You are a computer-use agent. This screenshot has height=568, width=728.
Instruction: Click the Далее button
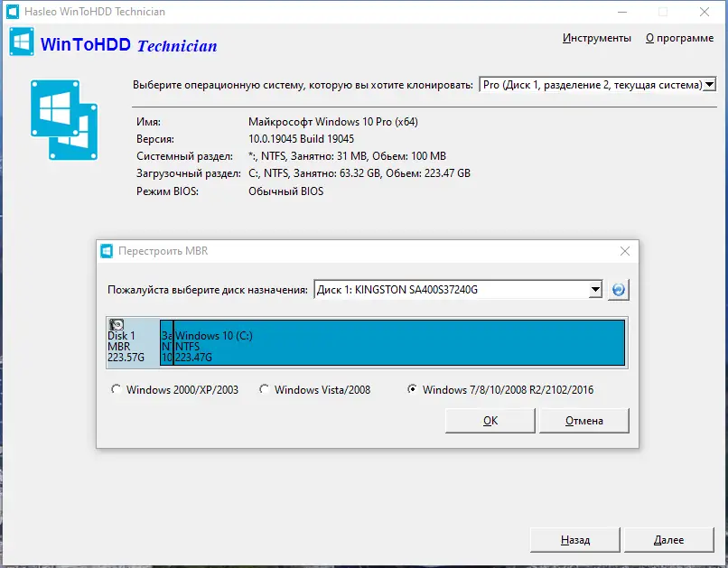pyautogui.click(x=668, y=540)
